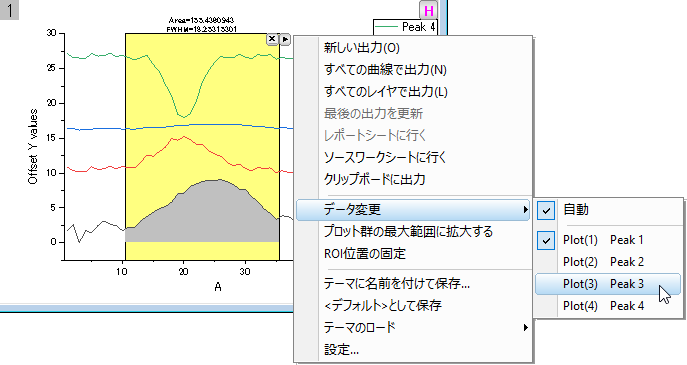
Task: Click the Peak 4 legend entry
Action: pos(405,27)
